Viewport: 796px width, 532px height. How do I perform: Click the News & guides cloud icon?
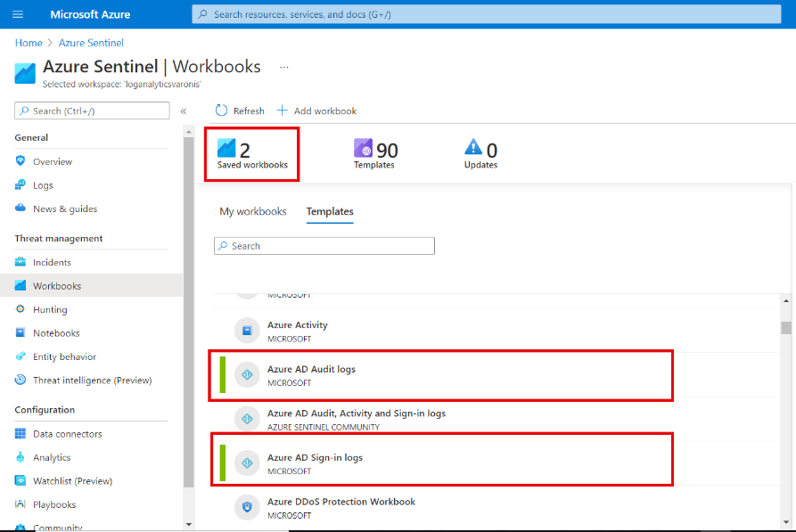click(21, 209)
